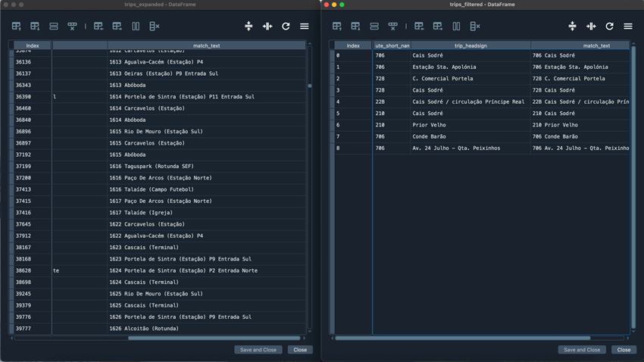The width and height of the screenshot is (644, 362).
Task: Click insert row below in trips_expanded window
Action: click(35, 27)
